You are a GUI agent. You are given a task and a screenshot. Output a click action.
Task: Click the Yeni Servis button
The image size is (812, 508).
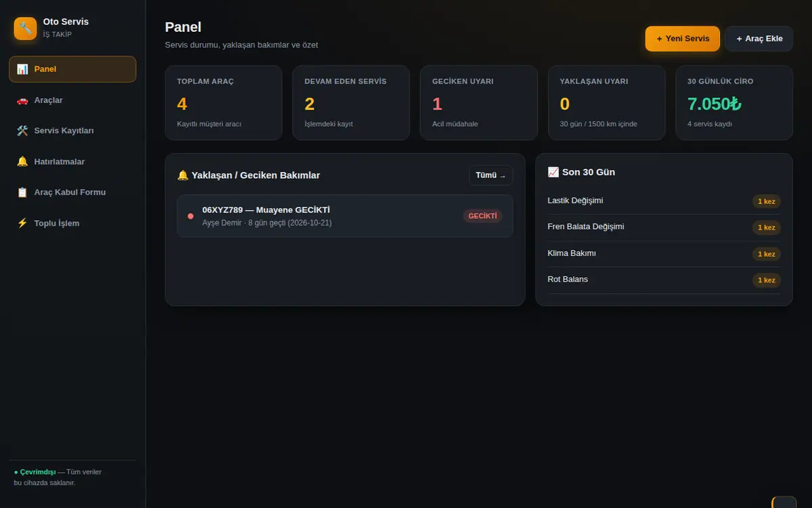click(x=683, y=39)
